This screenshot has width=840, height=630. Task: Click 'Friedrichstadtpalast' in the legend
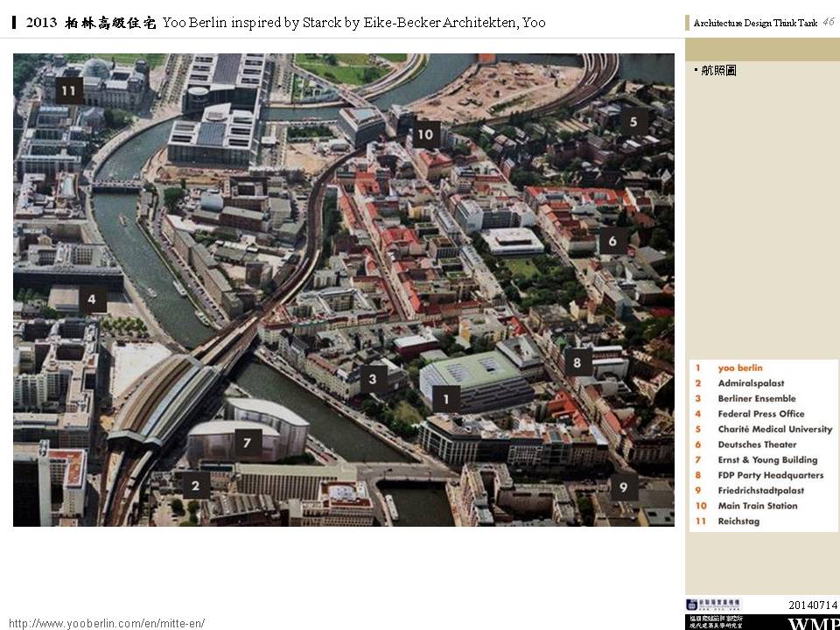click(760, 491)
